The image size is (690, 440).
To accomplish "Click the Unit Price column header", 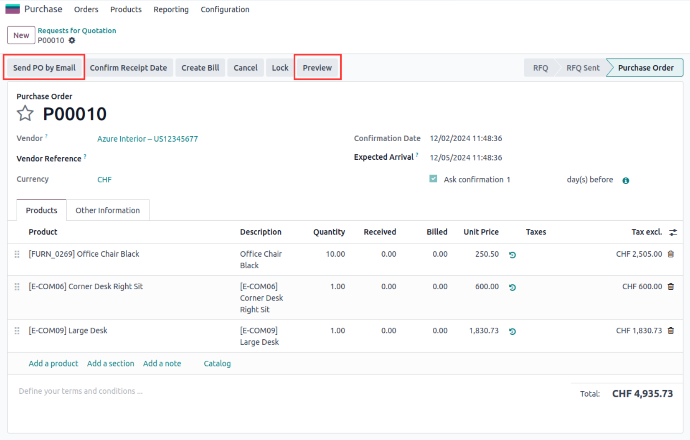I will (481, 232).
